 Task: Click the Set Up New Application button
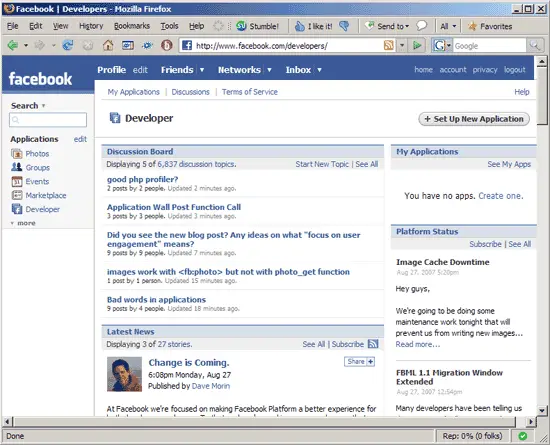tap(474, 119)
